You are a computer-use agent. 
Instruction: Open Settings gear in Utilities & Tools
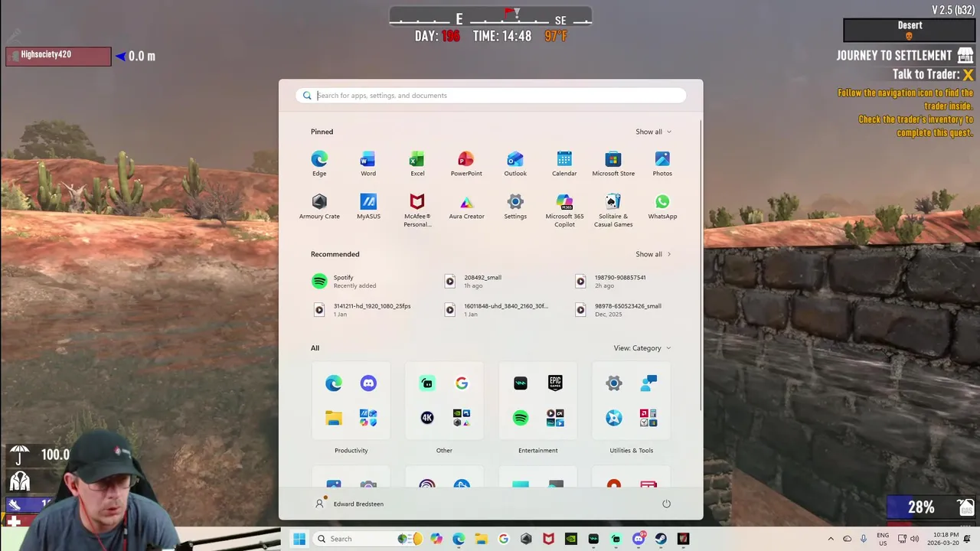(614, 383)
